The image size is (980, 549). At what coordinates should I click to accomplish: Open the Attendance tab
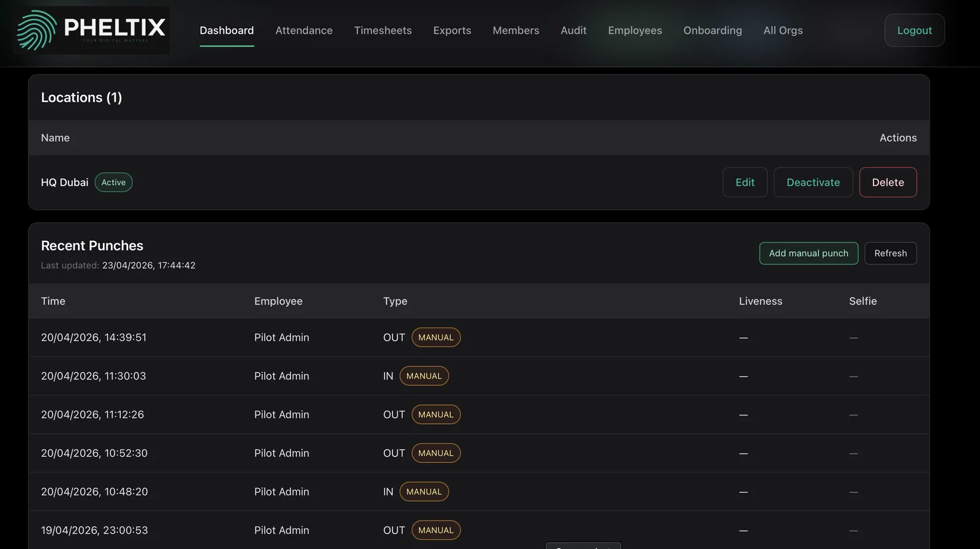(304, 31)
